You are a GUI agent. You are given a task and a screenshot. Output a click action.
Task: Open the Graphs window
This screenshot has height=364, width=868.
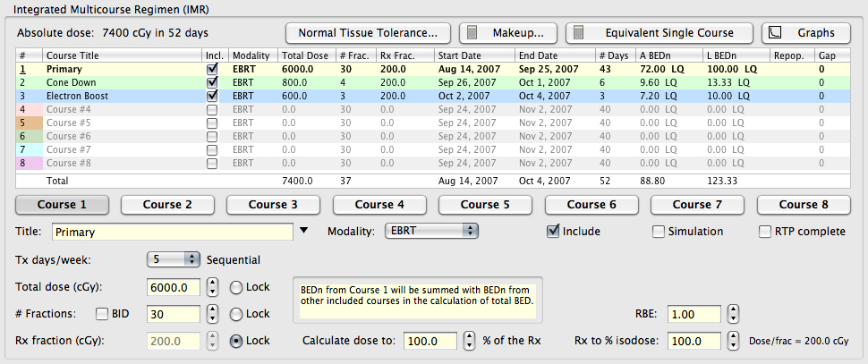[x=806, y=33]
